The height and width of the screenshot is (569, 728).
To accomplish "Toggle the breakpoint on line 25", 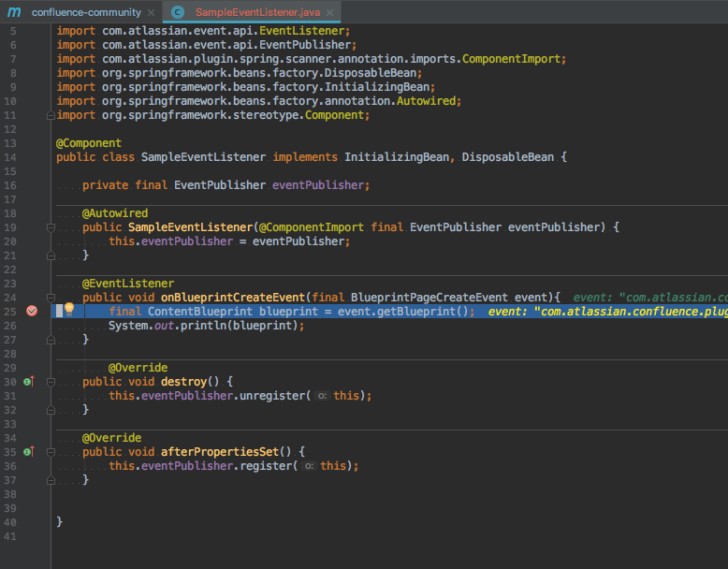I will [x=31, y=311].
